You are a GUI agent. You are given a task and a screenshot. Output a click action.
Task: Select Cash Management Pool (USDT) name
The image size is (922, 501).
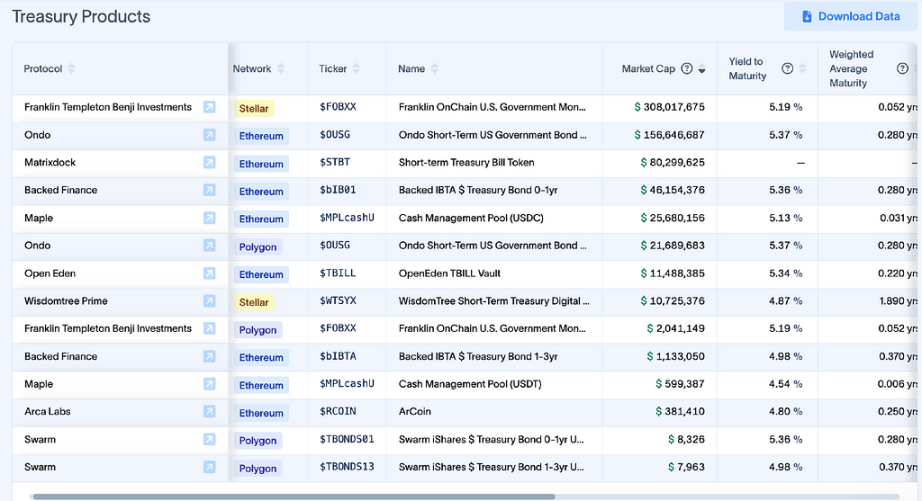(470, 384)
